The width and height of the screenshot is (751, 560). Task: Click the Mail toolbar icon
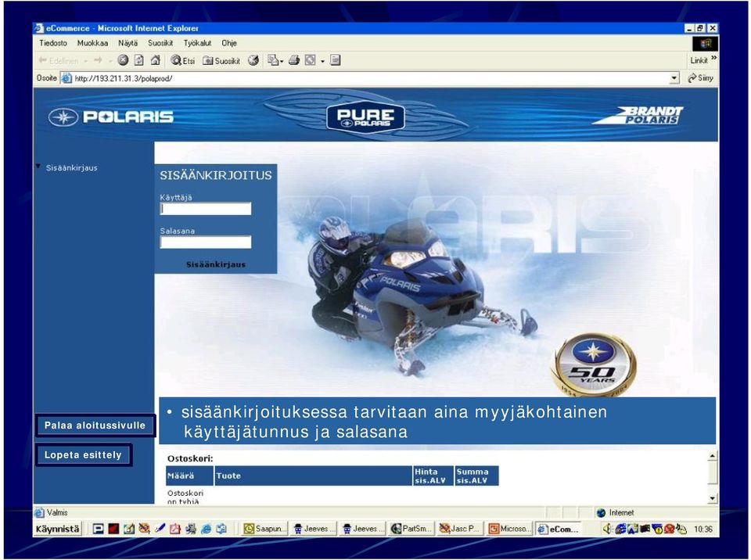272,60
